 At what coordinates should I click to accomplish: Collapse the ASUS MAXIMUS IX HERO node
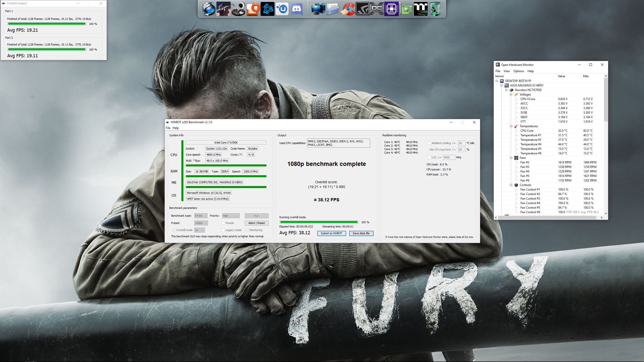pos(502,85)
